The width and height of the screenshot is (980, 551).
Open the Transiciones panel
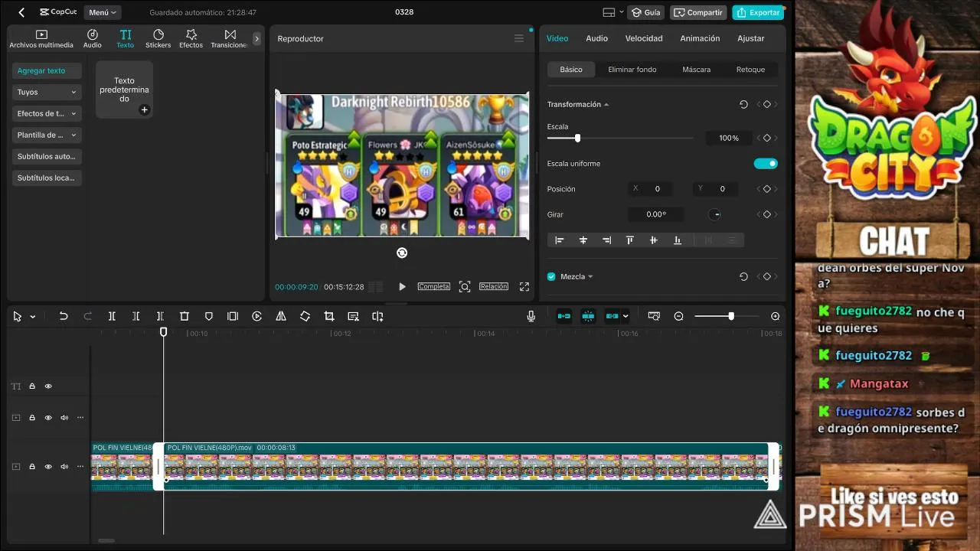pos(230,39)
